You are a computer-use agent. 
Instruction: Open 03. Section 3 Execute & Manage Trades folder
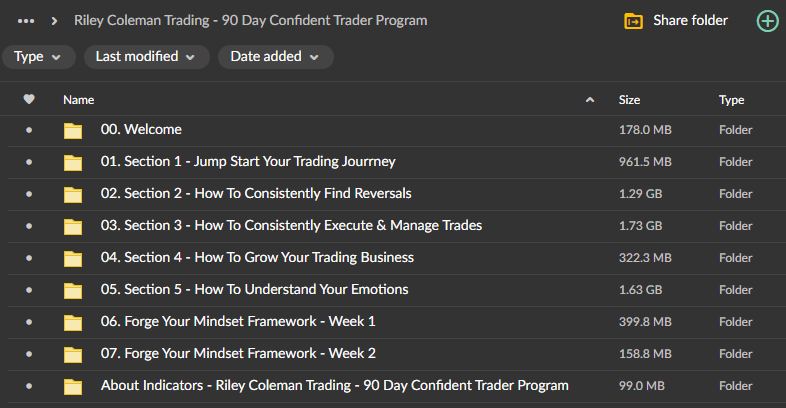tap(291, 226)
